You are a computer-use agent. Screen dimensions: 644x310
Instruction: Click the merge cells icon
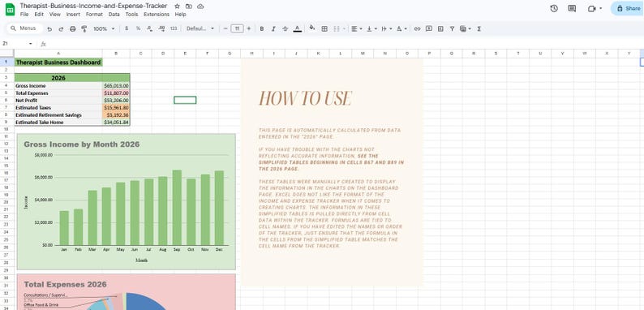coord(337,28)
